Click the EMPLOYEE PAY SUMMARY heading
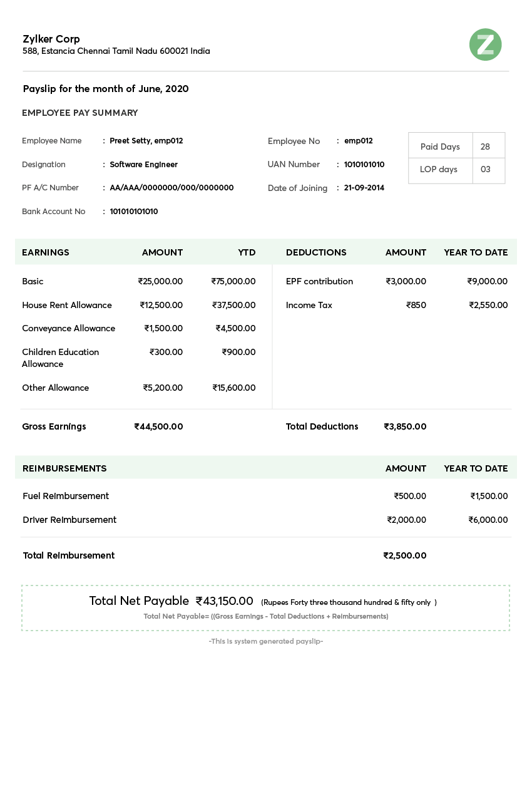This screenshot has height=789, width=532. (x=80, y=113)
